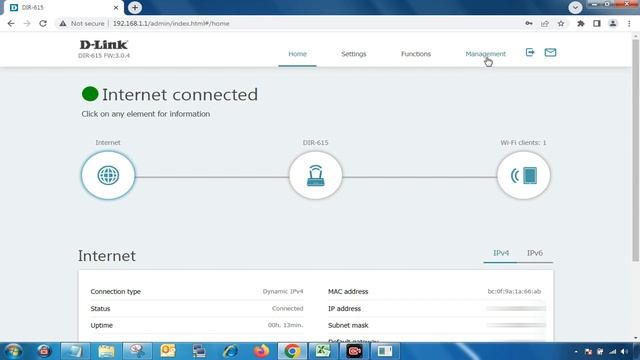Click the 'IP address' label
The width and height of the screenshot is (640, 360).
tap(344, 309)
